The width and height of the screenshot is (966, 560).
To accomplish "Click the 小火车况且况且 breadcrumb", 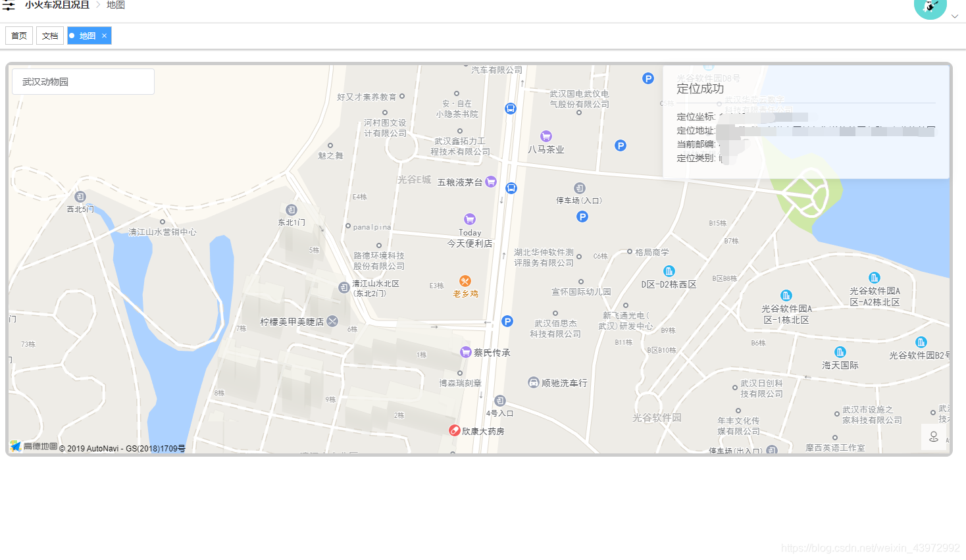I will pyautogui.click(x=57, y=5).
